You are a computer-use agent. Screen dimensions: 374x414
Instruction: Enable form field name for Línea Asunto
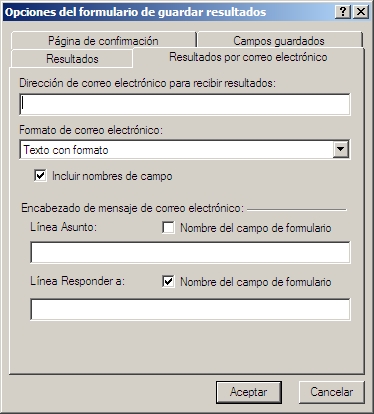coord(168,228)
